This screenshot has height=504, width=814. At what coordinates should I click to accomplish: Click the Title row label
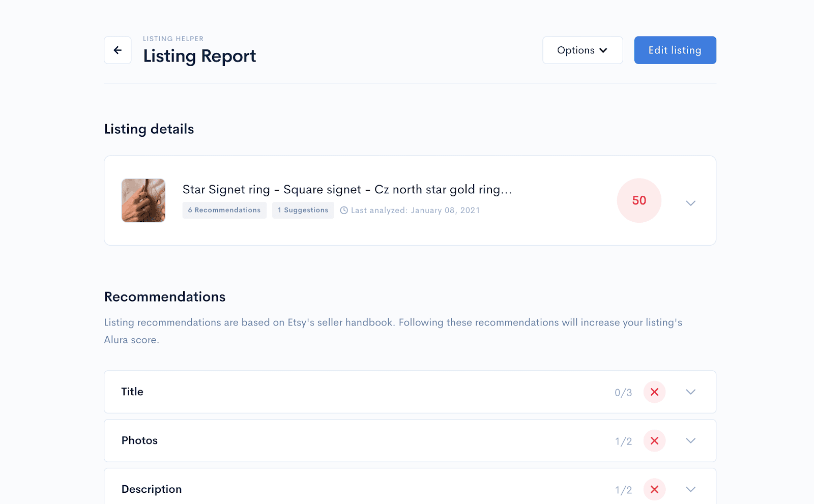[x=132, y=392]
